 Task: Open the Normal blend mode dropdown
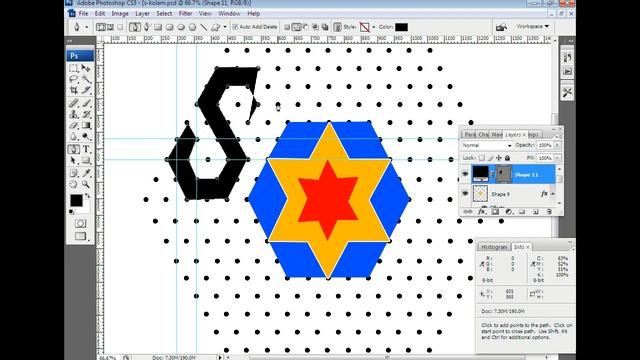coord(487,145)
